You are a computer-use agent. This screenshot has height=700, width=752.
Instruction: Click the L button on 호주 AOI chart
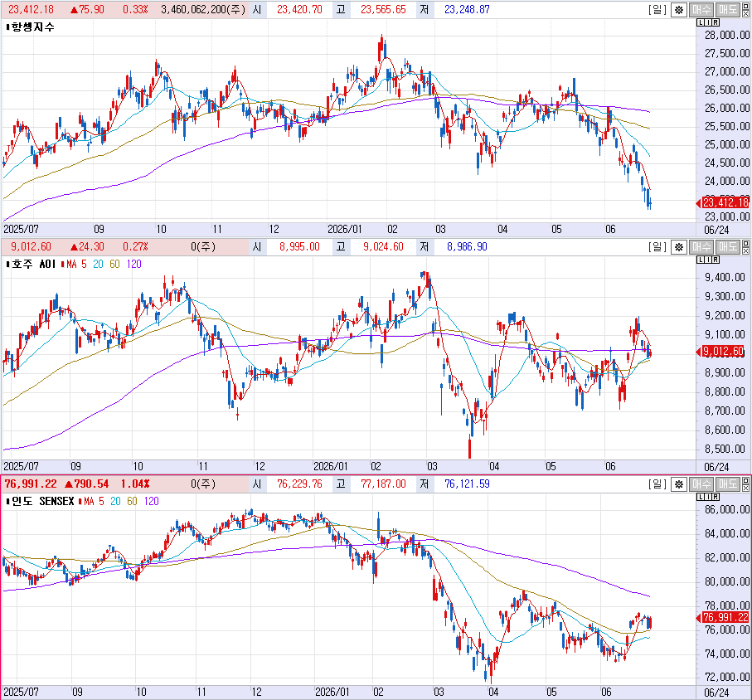point(701,260)
